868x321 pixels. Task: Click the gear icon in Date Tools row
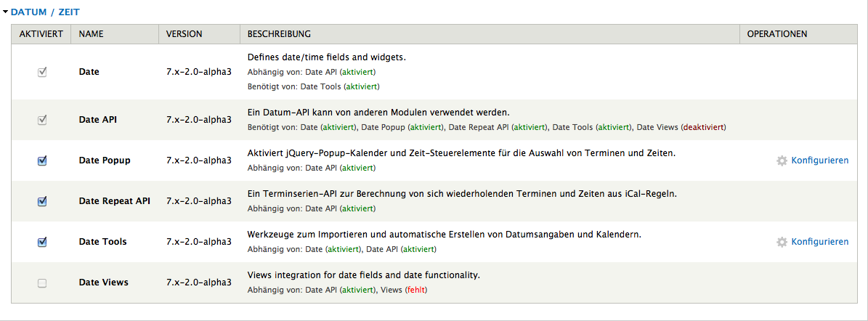tap(782, 242)
